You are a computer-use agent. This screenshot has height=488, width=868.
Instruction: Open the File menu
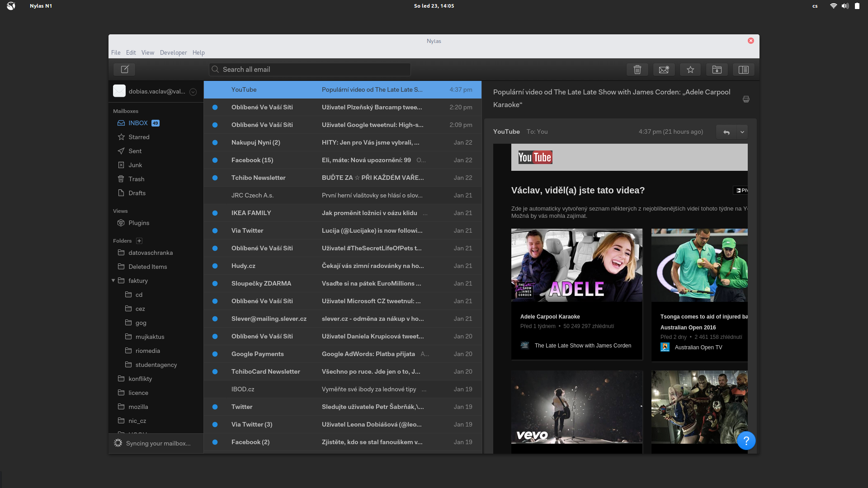[x=116, y=52]
